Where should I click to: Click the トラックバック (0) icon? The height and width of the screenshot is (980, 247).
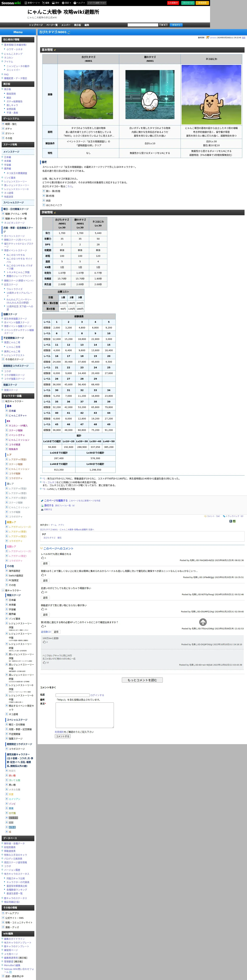(x=224, y=516)
